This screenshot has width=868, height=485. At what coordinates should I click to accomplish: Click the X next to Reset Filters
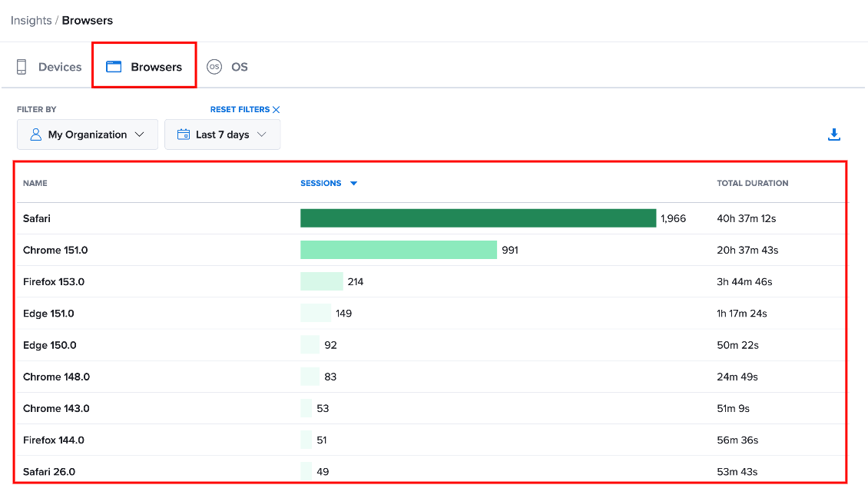[x=277, y=110]
